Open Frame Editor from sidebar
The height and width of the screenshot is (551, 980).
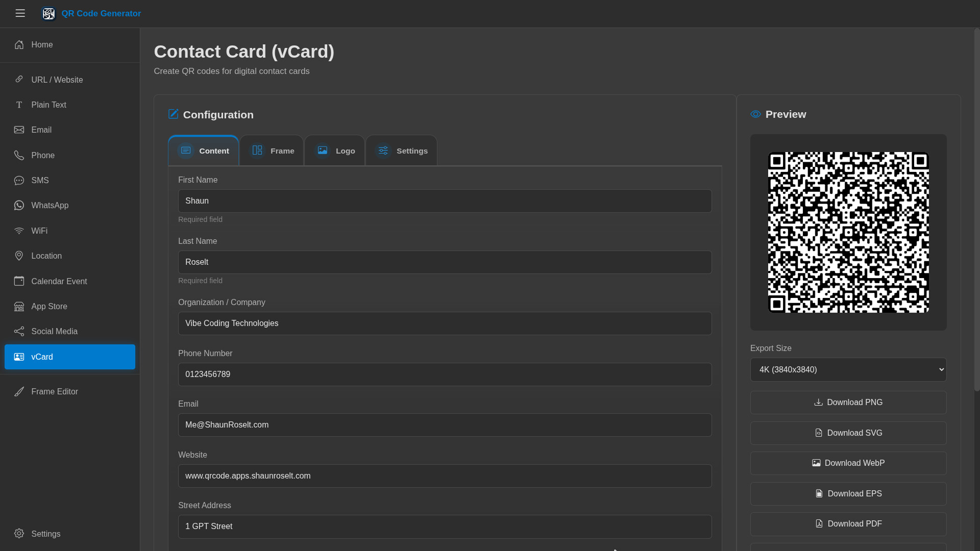(70, 392)
